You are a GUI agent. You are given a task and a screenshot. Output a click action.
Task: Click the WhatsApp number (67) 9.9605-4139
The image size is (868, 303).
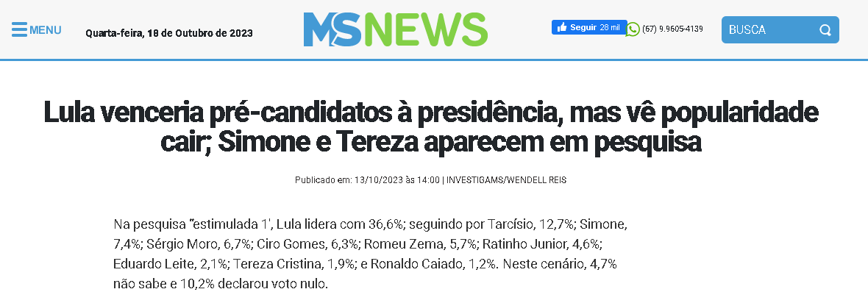[x=672, y=29]
